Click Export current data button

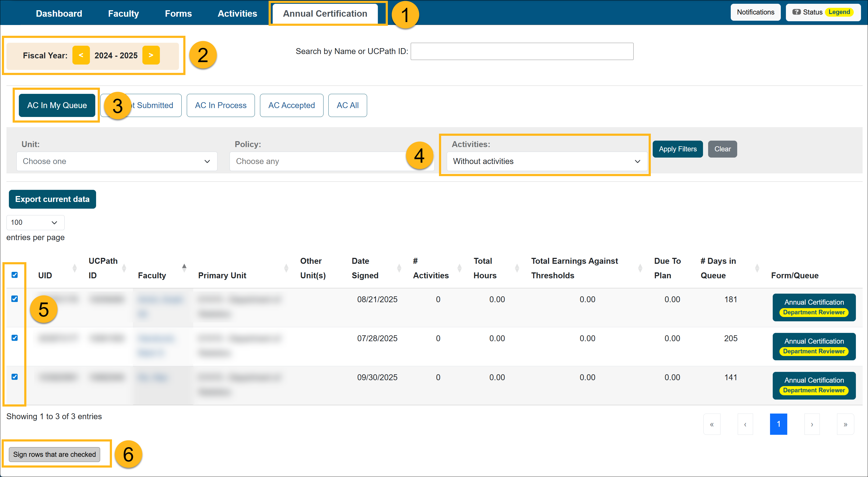click(52, 199)
